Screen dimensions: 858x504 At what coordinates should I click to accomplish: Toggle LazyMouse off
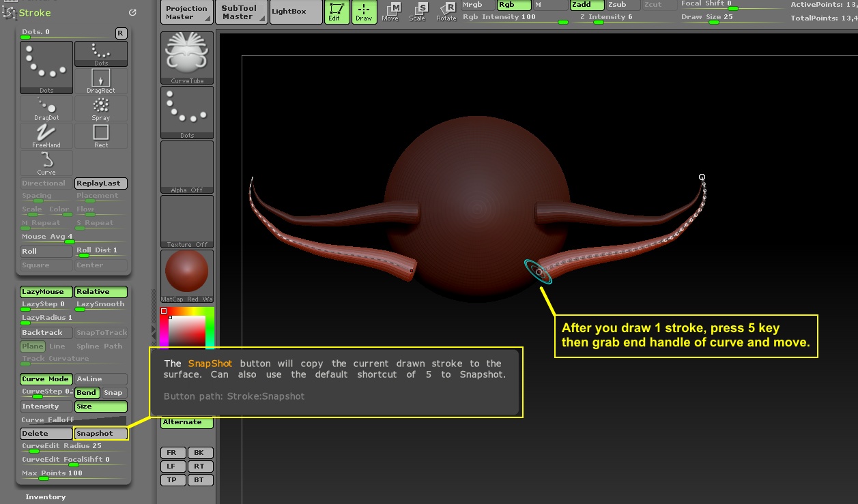[x=46, y=292]
